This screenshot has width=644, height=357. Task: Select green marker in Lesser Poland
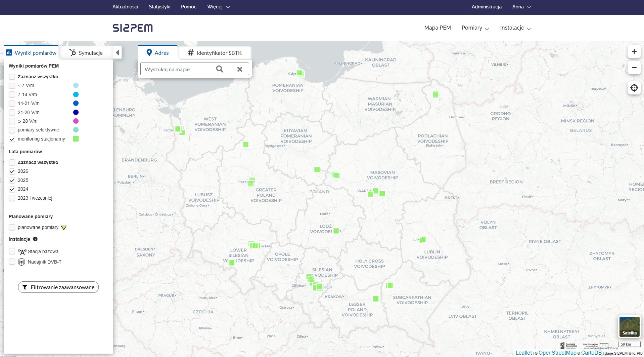click(376, 299)
